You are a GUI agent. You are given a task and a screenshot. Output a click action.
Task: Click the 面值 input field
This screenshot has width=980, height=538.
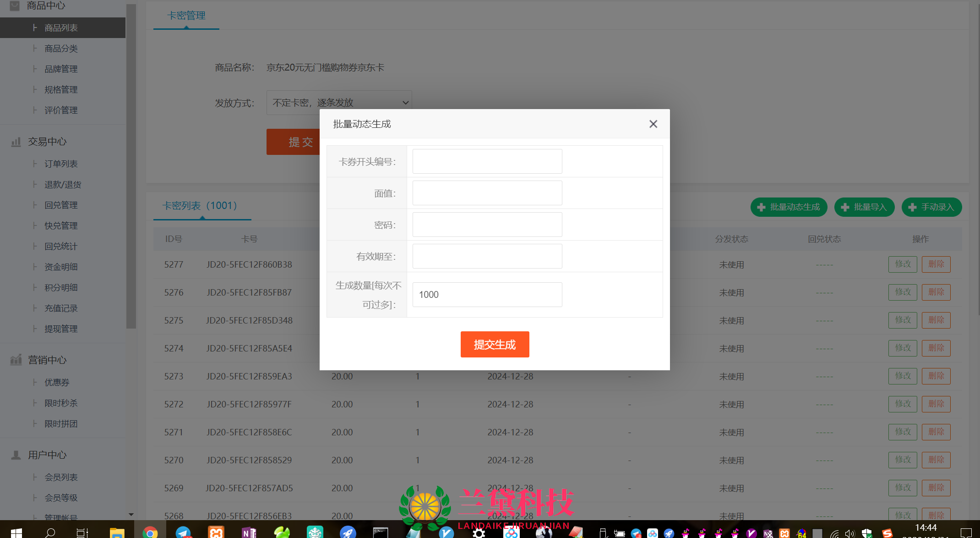tap(487, 193)
